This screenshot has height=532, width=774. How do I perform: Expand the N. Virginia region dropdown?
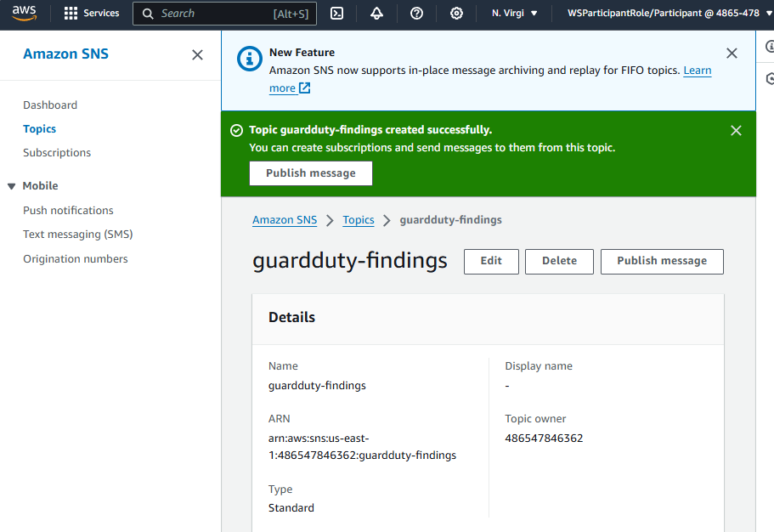(514, 14)
